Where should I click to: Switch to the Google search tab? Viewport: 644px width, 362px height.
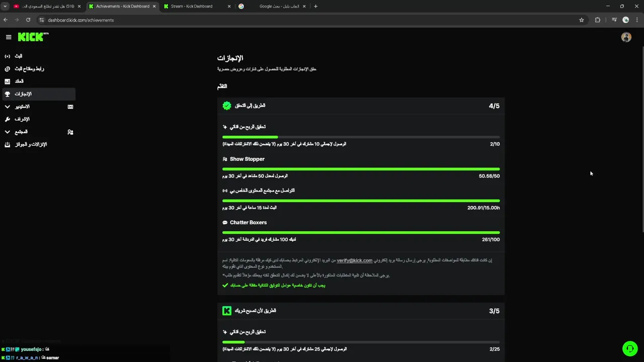point(279,7)
